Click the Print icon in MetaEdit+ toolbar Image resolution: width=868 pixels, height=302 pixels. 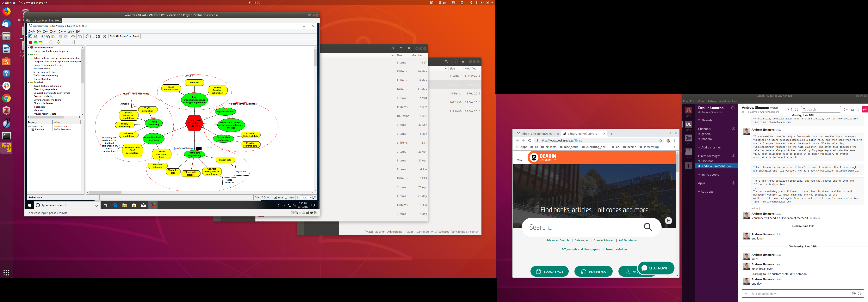[36, 36]
